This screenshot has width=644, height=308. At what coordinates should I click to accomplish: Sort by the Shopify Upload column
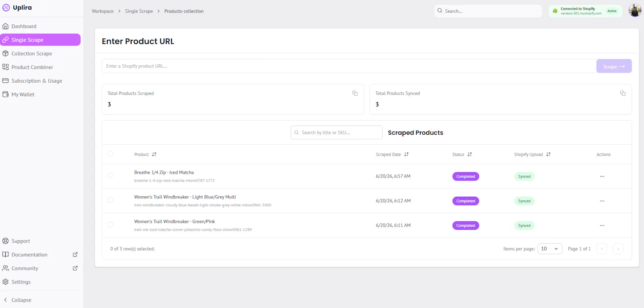[532, 154]
